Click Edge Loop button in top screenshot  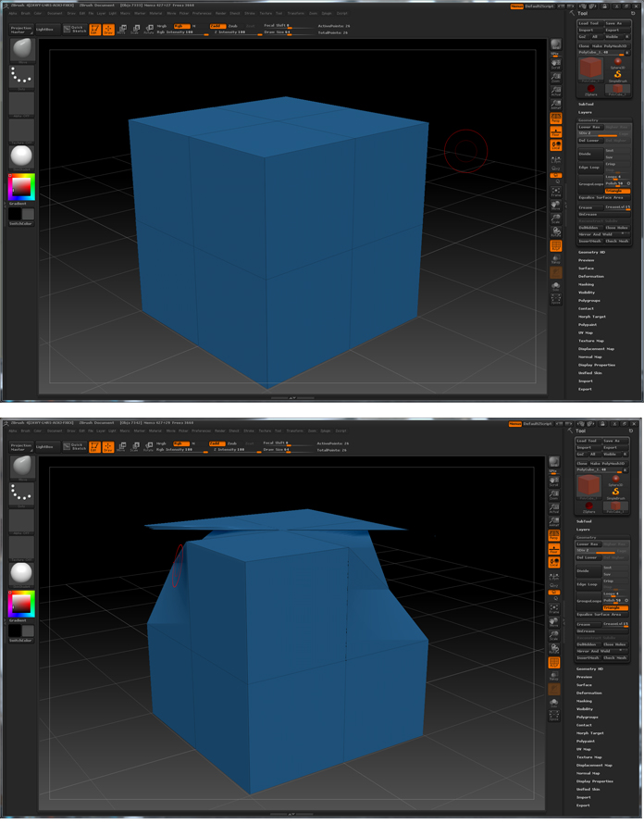point(590,167)
